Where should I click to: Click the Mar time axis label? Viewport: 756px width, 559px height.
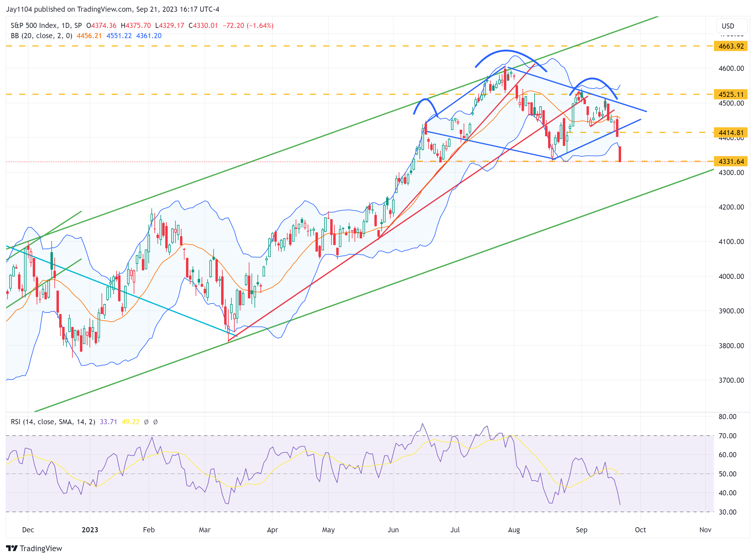click(205, 530)
